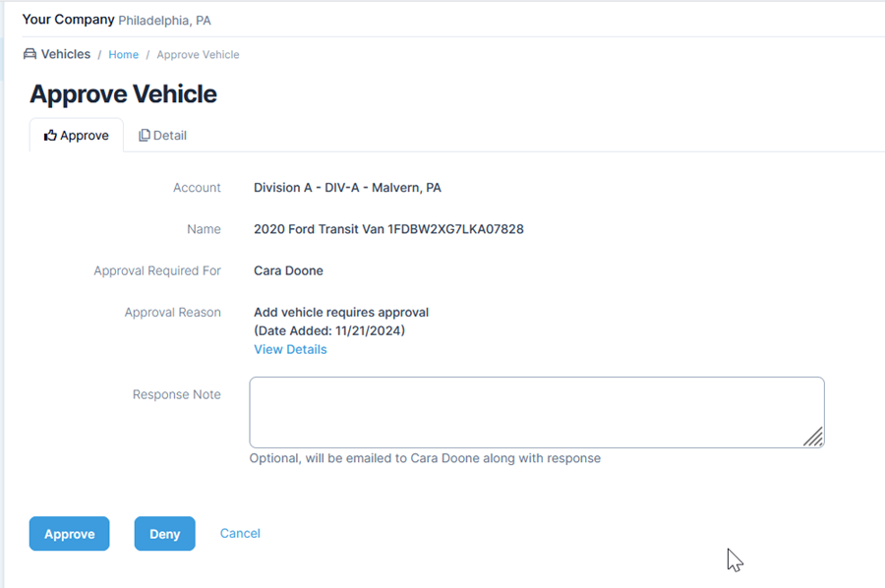The height and width of the screenshot is (588, 885).
Task: Click the Vehicles breadcrumb label
Action: pyautogui.click(x=66, y=54)
